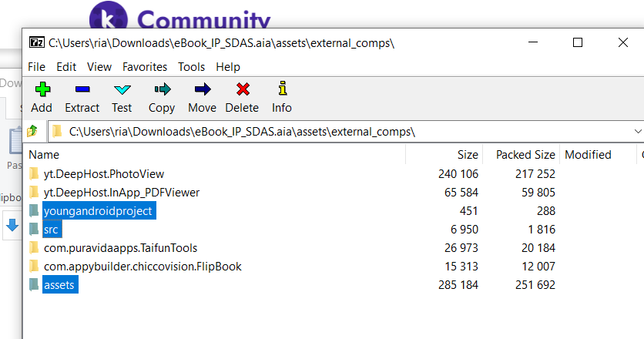
Task: Click packed size value 1 816
Action: 542,230
